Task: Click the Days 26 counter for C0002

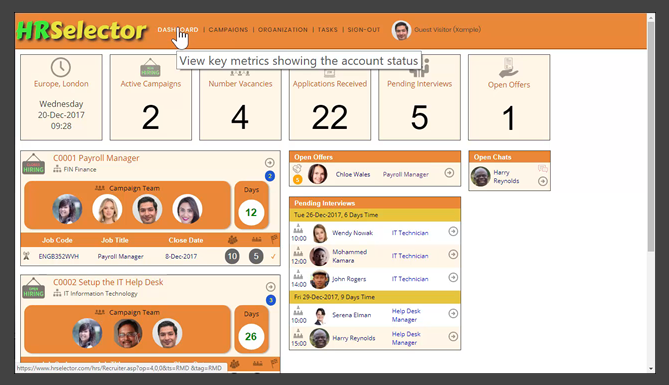Action: [251, 336]
